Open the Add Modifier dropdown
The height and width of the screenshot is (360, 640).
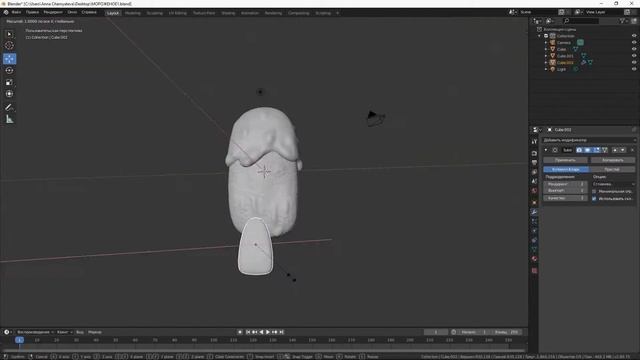tap(589, 140)
